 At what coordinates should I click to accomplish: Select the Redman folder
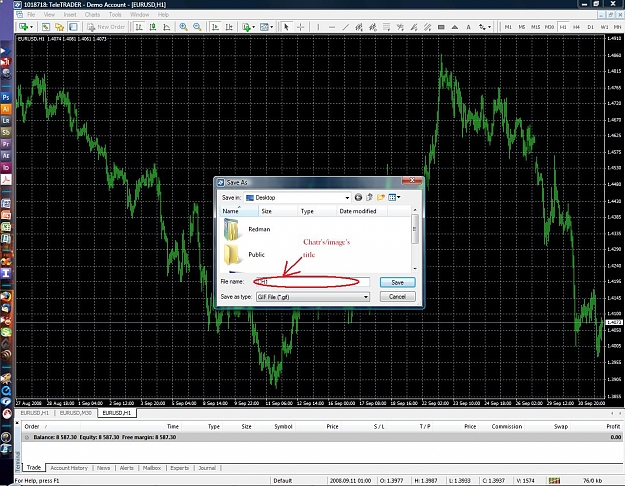tap(247, 229)
